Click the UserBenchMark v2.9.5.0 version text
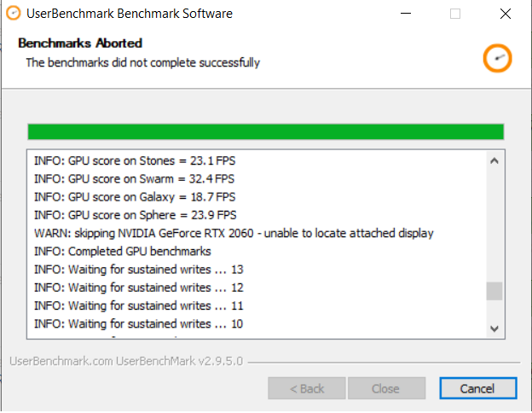 [x=180, y=361]
